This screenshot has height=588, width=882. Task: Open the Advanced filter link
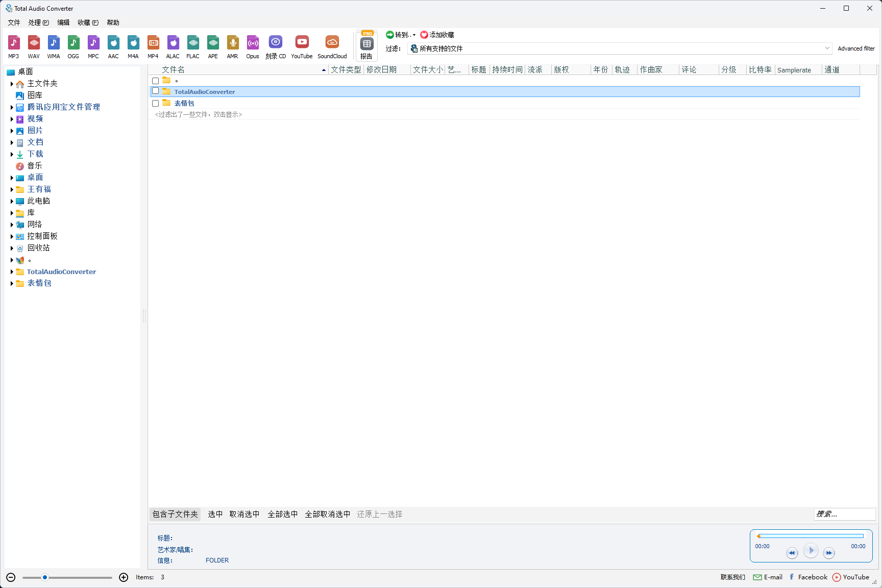pos(856,48)
